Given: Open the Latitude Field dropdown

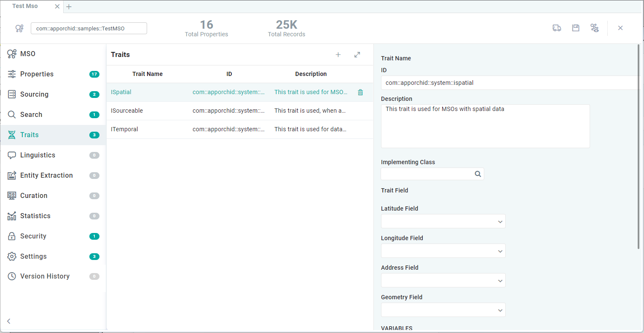Looking at the screenshot, I should point(443,221).
